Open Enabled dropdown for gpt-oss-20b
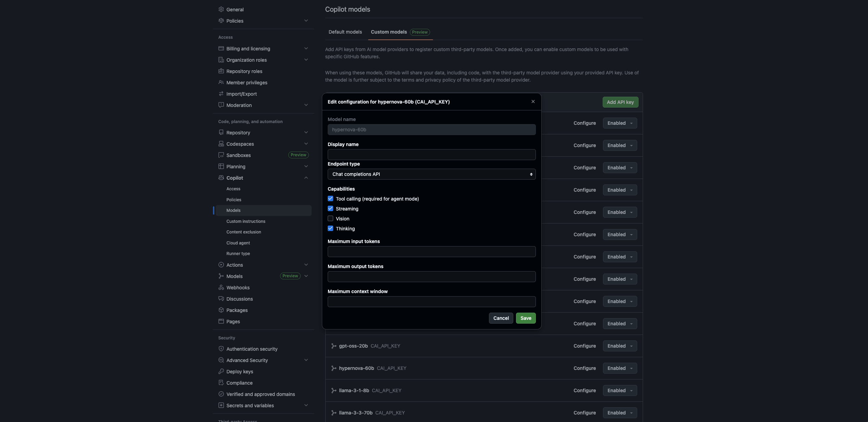 620,346
